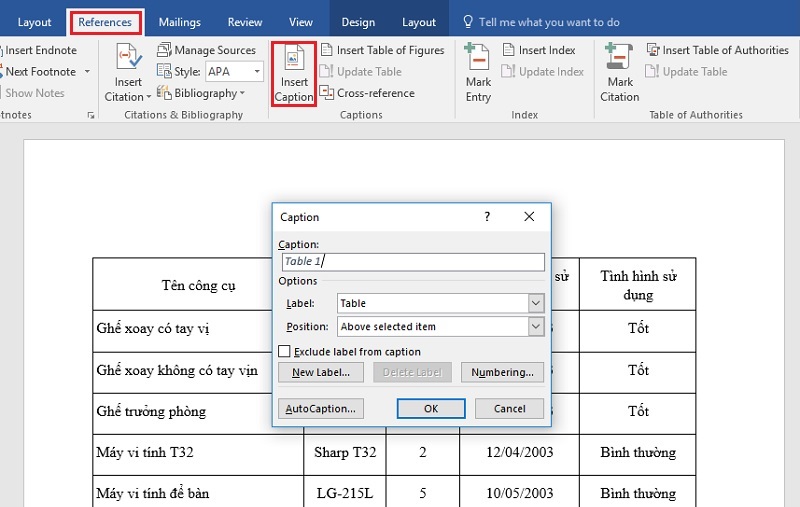This screenshot has width=800, height=507.
Task: Expand the Bibliography dropdown arrow
Action: pyautogui.click(x=242, y=93)
